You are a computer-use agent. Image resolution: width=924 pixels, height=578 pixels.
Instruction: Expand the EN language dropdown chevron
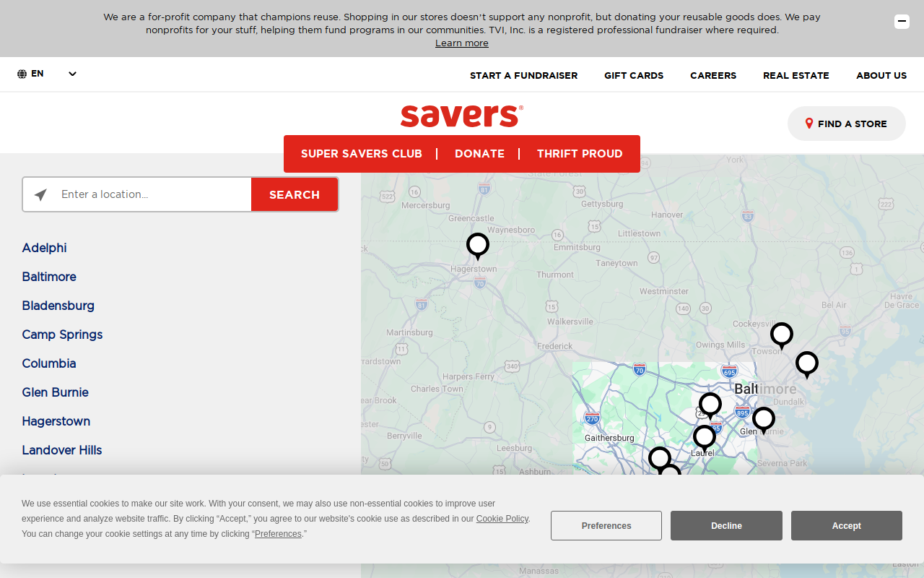72,74
